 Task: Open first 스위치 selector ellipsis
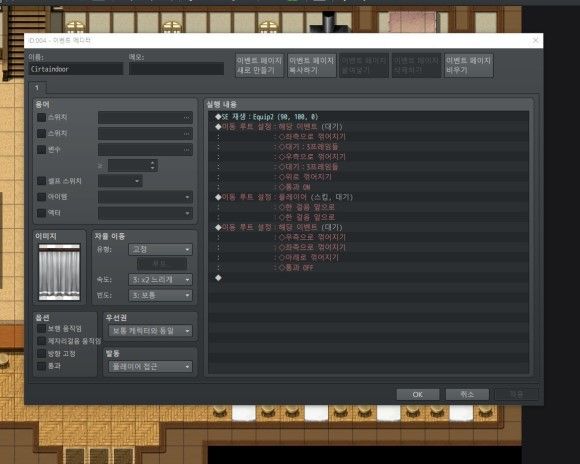tap(187, 118)
